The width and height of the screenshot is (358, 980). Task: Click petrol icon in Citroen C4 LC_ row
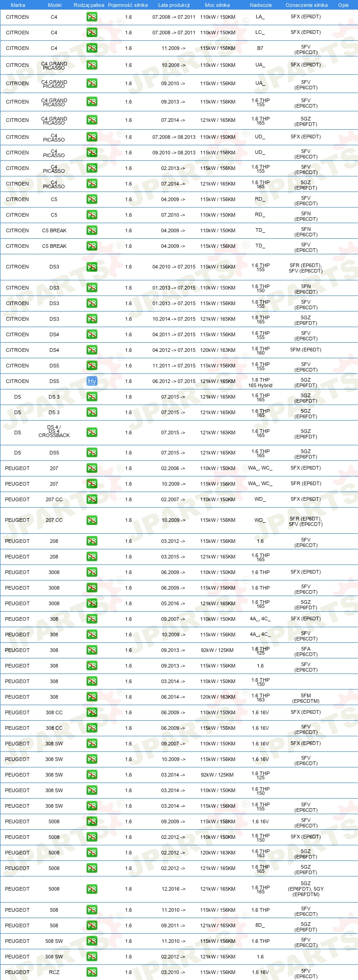click(92, 33)
